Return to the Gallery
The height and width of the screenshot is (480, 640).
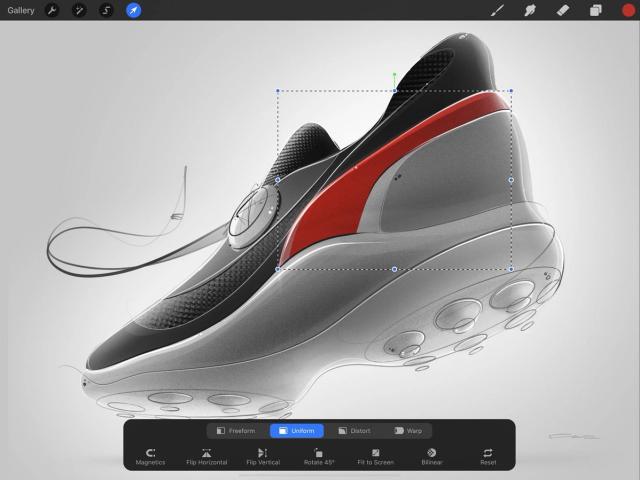point(21,10)
